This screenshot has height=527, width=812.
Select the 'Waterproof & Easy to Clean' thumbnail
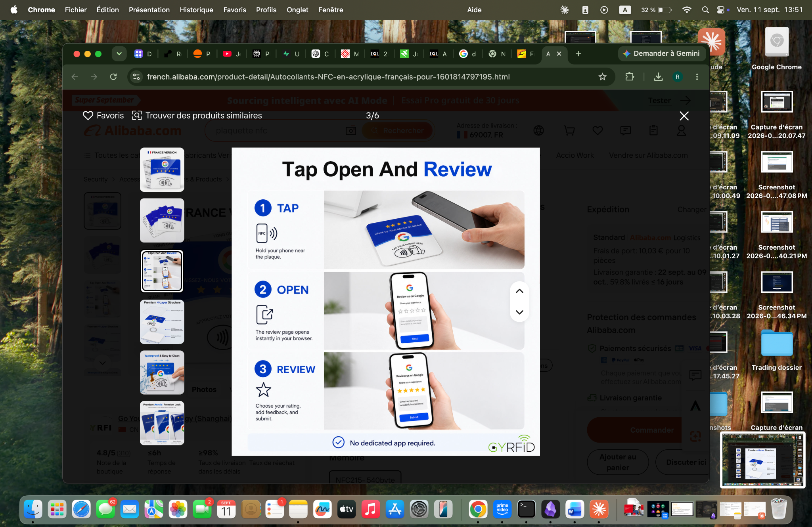(162, 372)
